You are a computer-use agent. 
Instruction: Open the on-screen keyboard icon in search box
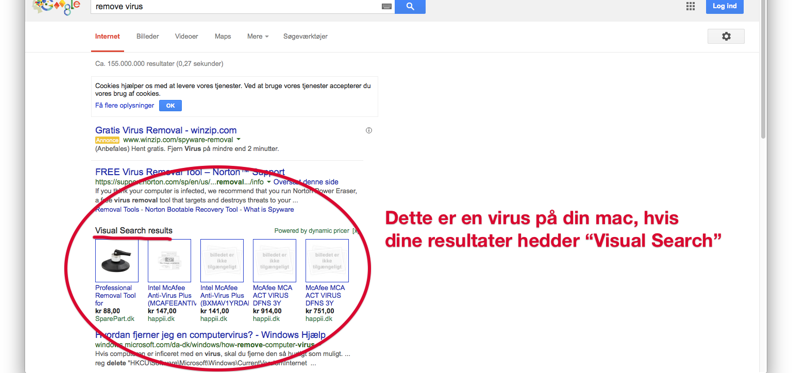(387, 7)
